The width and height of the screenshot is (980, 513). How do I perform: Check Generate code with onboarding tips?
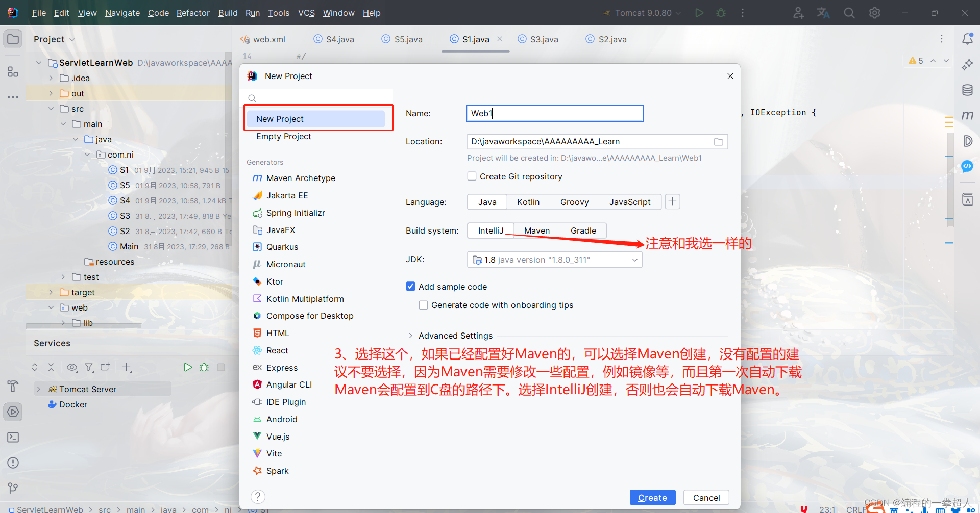tap(423, 305)
